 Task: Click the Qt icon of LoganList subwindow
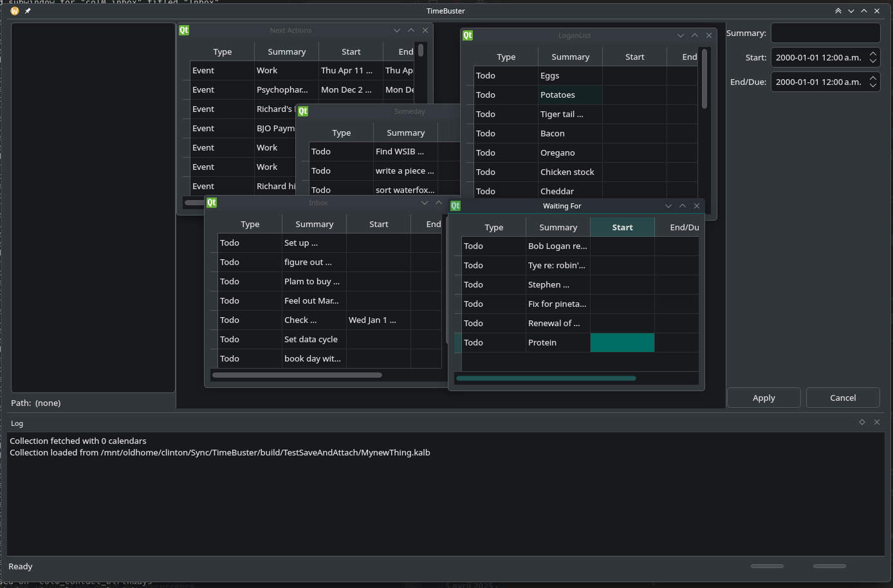click(468, 35)
